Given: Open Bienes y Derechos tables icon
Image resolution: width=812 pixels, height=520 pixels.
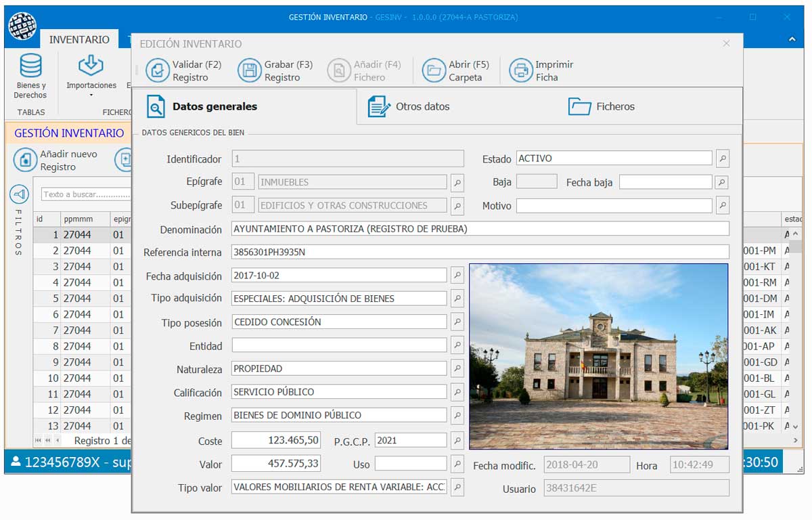Looking at the screenshot, I should click(30, 66).
